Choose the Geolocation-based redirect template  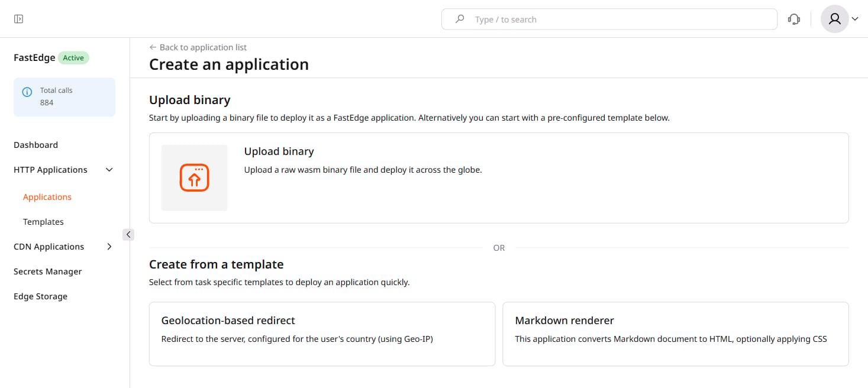pyautogui.click(x=322, y=334)
